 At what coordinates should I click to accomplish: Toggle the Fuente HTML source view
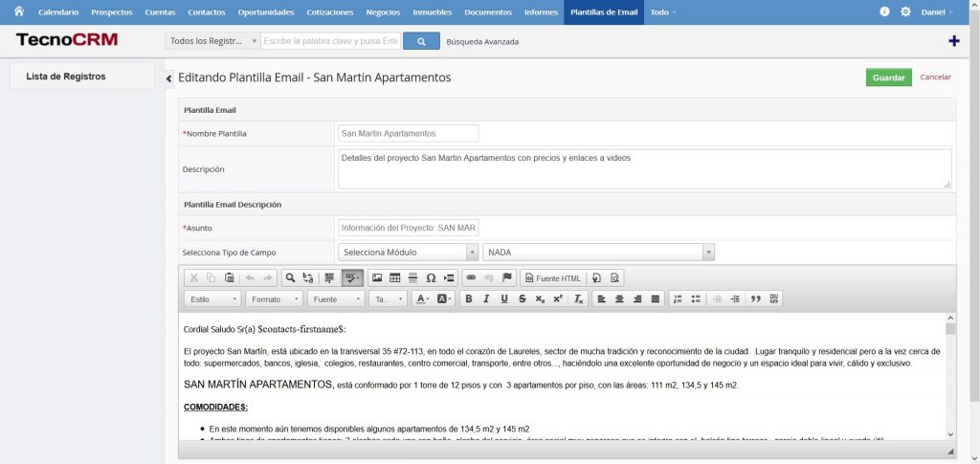(x=551, y=278)
